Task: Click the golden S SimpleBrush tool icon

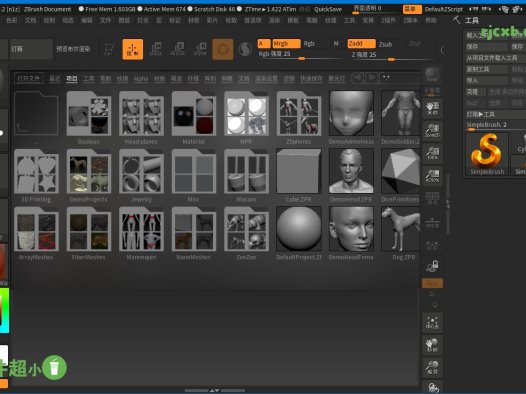Action: (x=487, y=154)
